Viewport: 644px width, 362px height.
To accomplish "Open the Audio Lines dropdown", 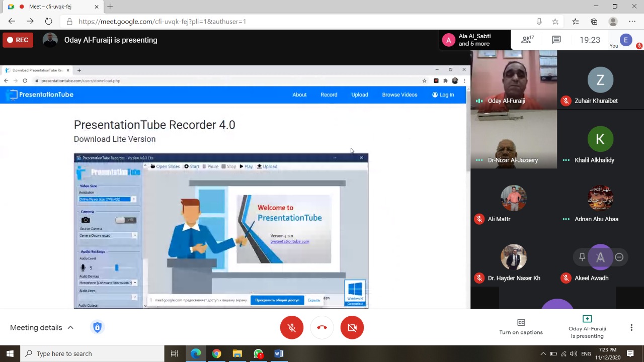I will click(x=108, y=297).
